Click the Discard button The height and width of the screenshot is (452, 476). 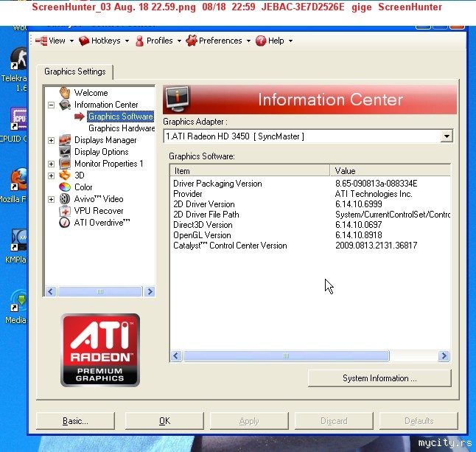[334, 421]
